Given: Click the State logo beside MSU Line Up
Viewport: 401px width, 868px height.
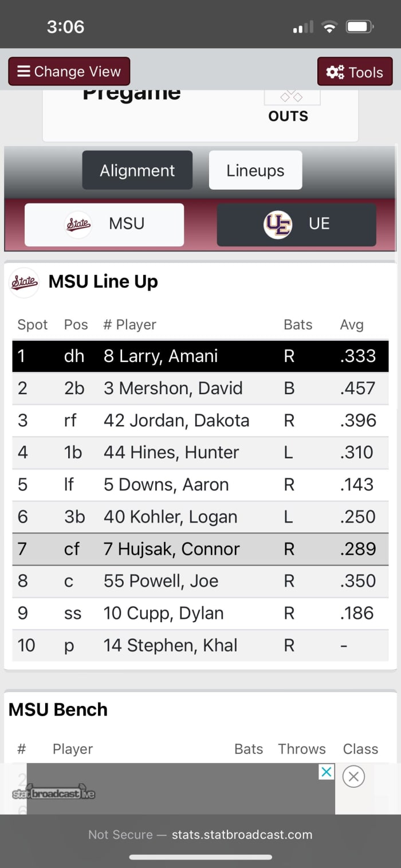Looking at the screenshot, I should [x=23, y=282].
